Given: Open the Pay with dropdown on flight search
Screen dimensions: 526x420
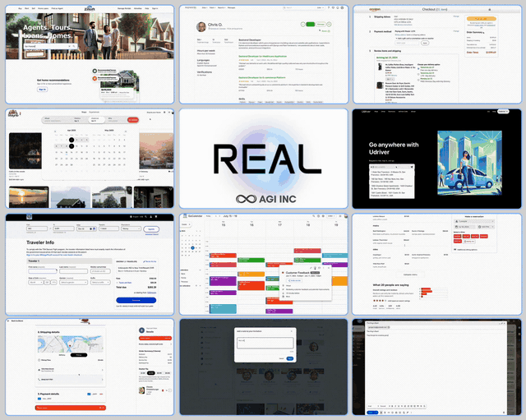Looking at the screenshot, I should point(131,228).
